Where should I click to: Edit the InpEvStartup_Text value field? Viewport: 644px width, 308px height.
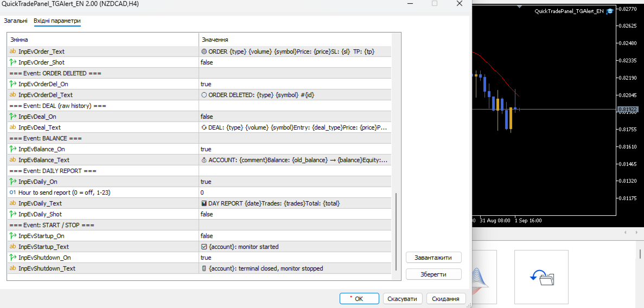(x=295, y=247)
